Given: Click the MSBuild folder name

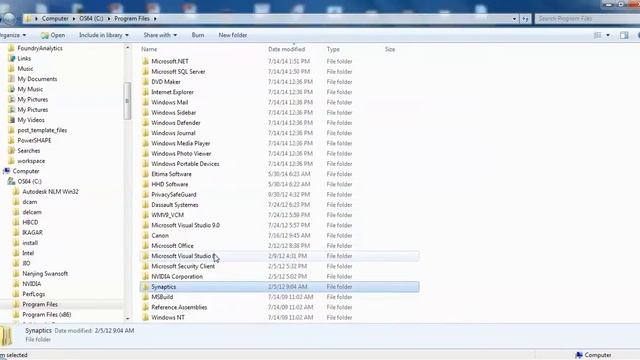Looking at the screenshot, I should [x=162, y=297].
